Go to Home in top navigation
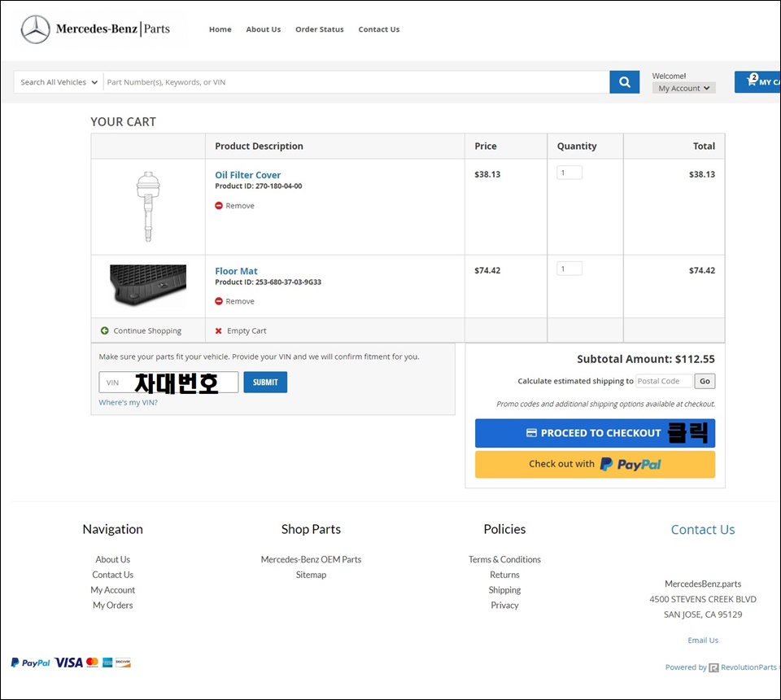Viewport: 781px width, 700px height. coord(220,29)
